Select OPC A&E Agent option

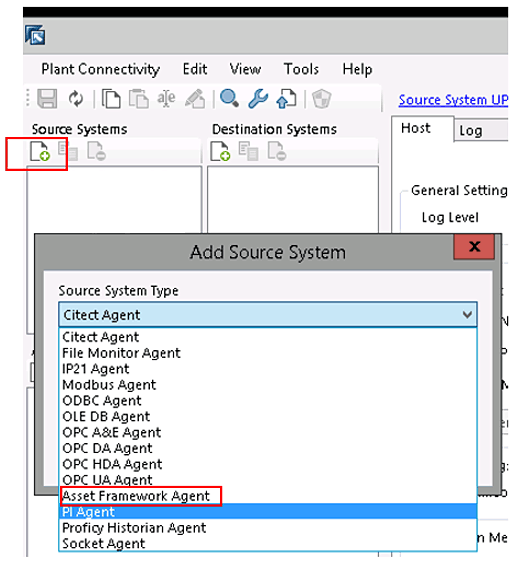click(268, 432)
